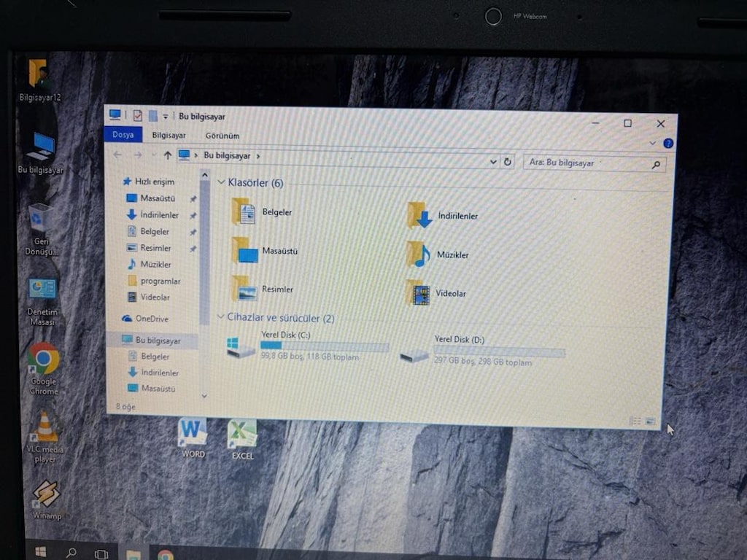Open recent locations dropdown arrow

(x=153, y=155)
